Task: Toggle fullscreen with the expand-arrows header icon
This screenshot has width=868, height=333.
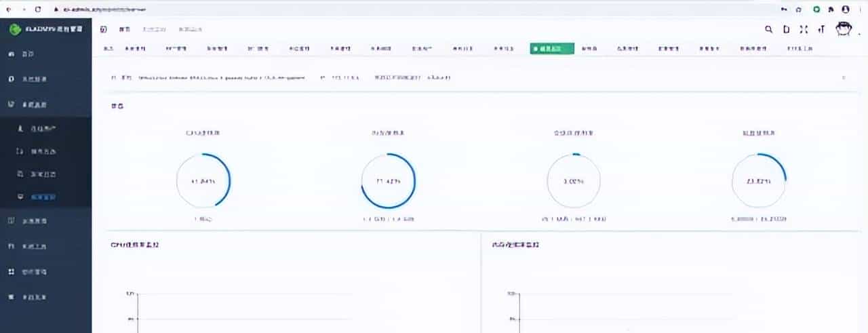Action: click(x=804, y=29)
